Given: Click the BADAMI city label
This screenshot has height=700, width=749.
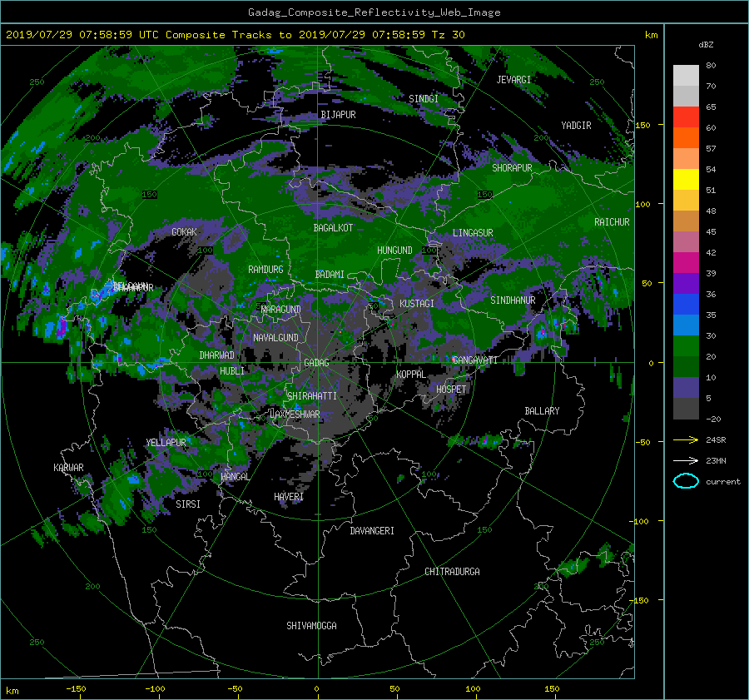Looking at the screenshot, I should (330, 275).
